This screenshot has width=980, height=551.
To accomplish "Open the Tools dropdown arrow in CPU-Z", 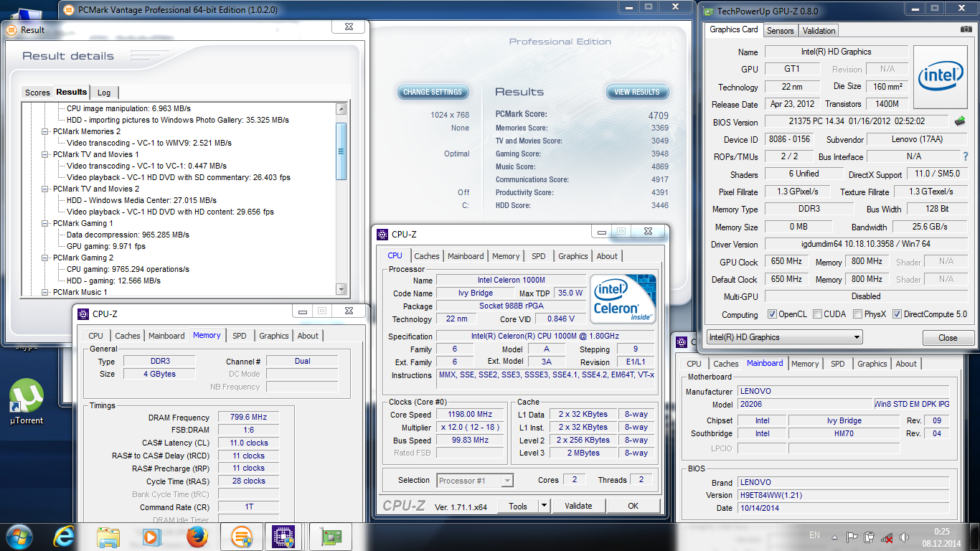I will click(545, 506).
